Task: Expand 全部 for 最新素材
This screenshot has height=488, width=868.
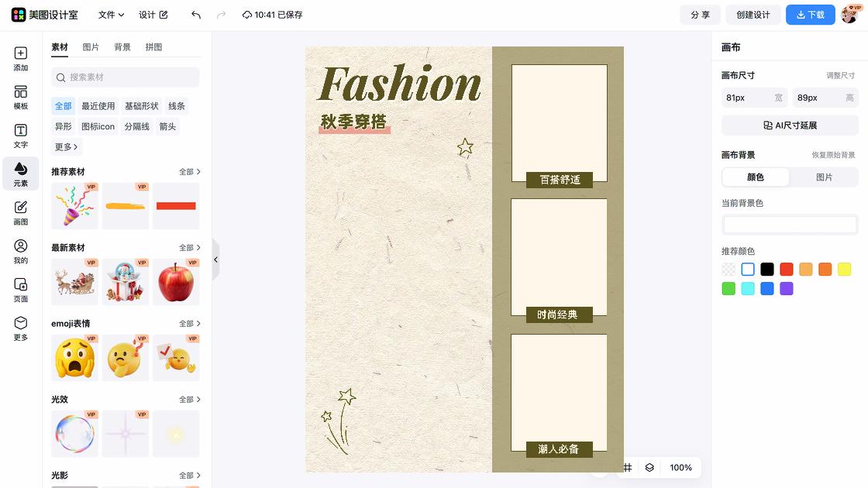Action: (189, 248)
